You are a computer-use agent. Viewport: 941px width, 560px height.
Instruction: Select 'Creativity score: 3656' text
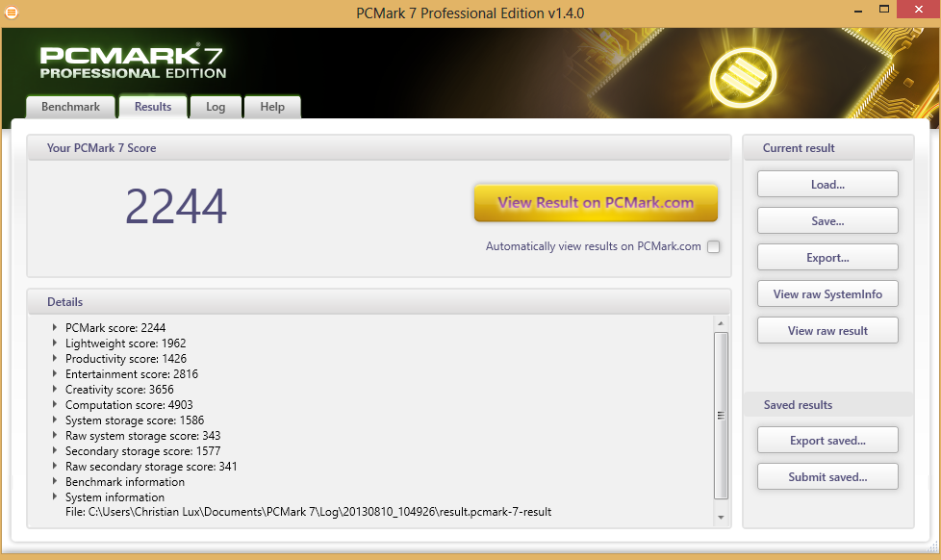119,390
